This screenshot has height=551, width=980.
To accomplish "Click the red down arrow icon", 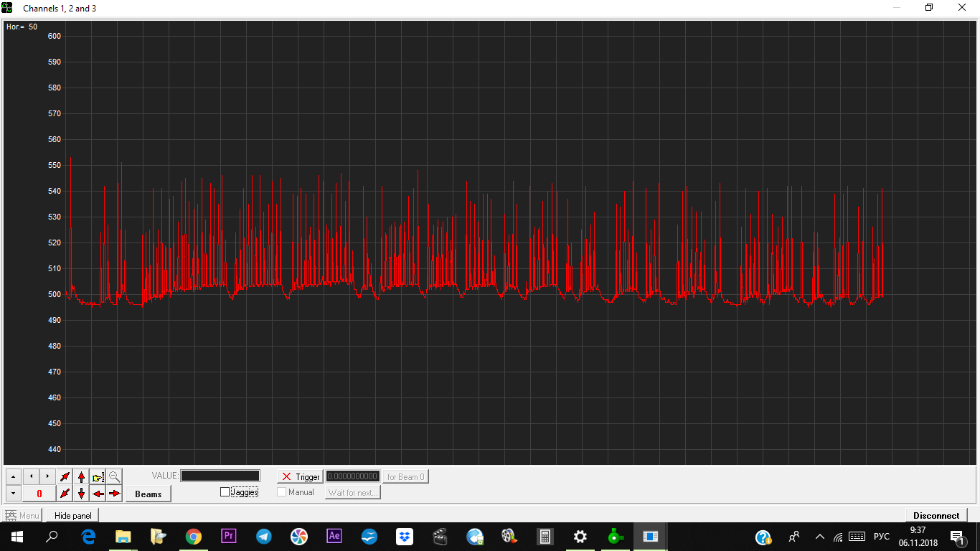I will coord(81,494).
